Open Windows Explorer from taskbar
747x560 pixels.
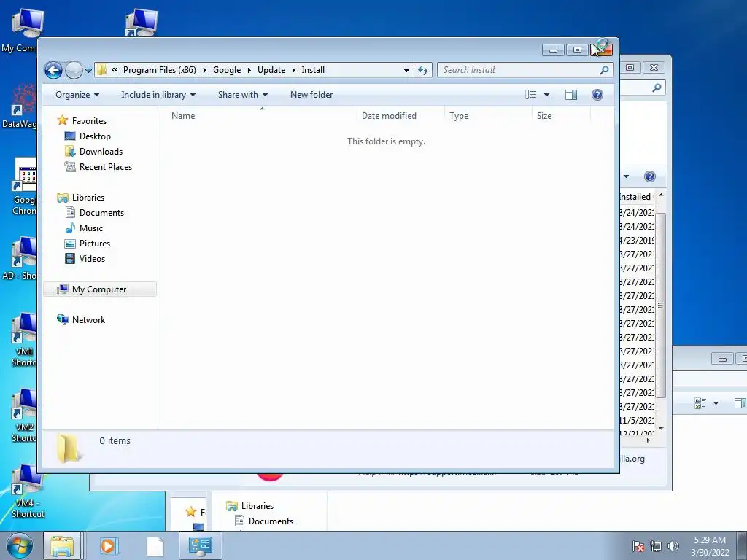click(x=63, y=545)
